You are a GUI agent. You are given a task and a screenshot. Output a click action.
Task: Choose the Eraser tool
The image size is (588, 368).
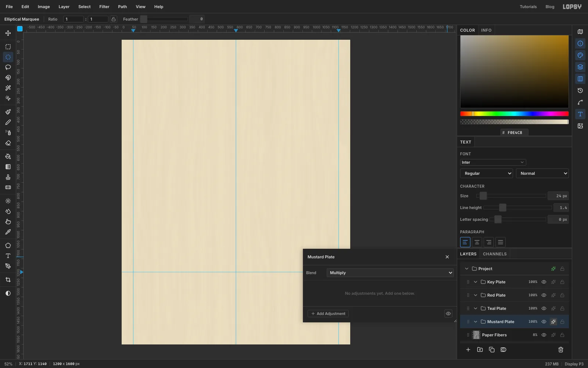pyautogui.click(x=8, y=143)
